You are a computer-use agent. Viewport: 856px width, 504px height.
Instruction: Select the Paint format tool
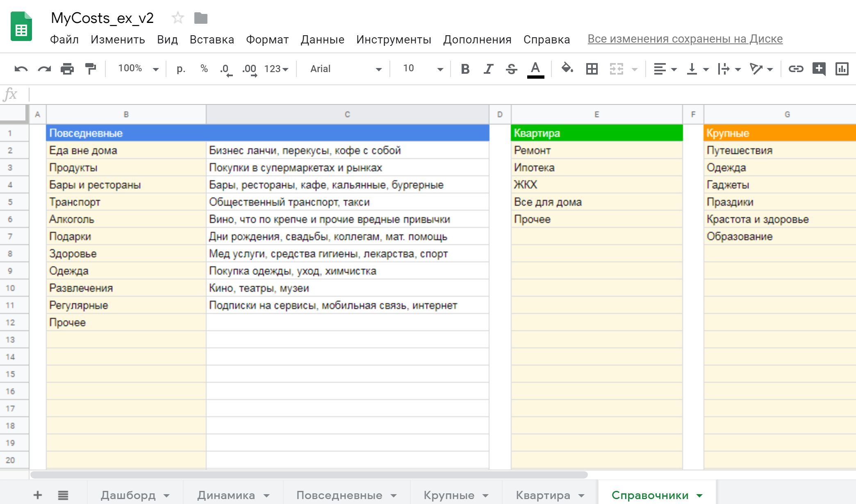pos(90,69)
